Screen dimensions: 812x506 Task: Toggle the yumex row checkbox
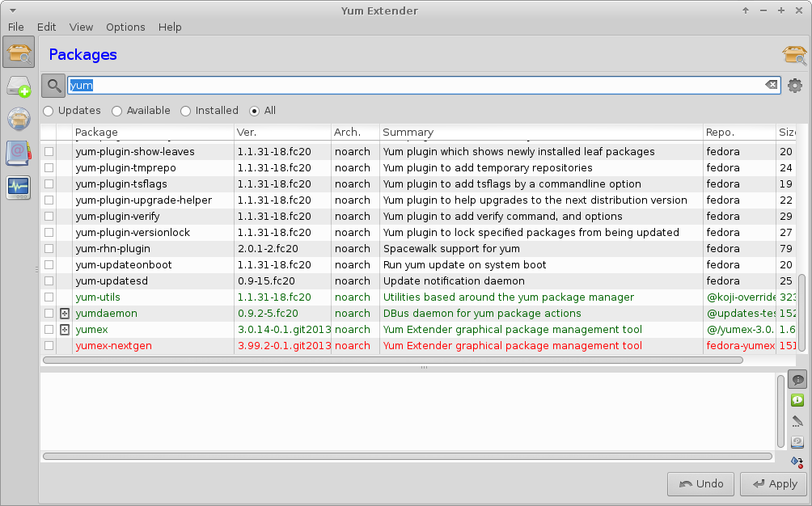[x=49, y=330]
